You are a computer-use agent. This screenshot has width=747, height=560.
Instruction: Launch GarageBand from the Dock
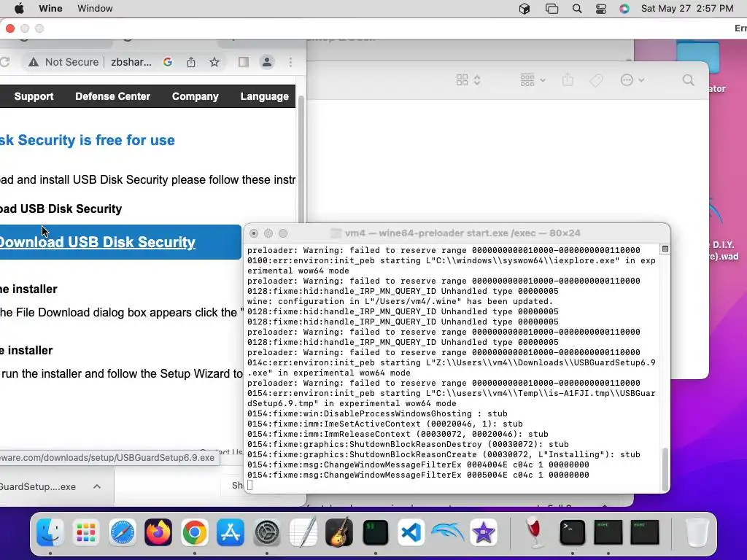point(339,532)
